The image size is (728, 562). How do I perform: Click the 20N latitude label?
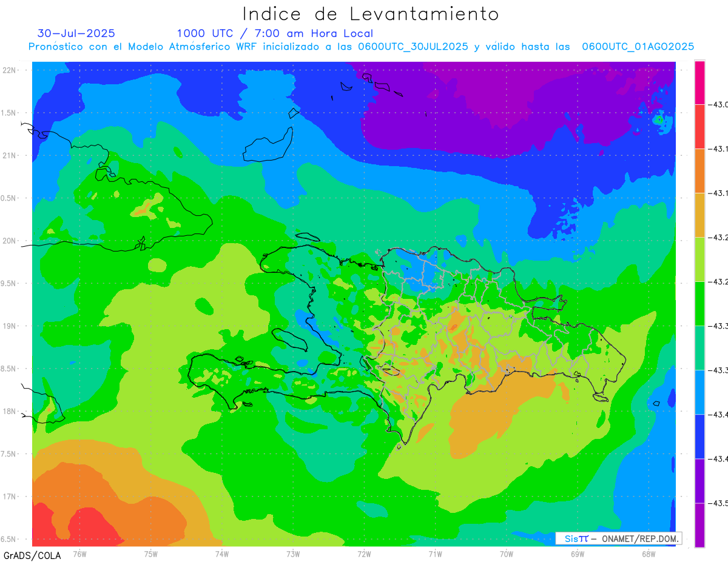tap(10, 241)
